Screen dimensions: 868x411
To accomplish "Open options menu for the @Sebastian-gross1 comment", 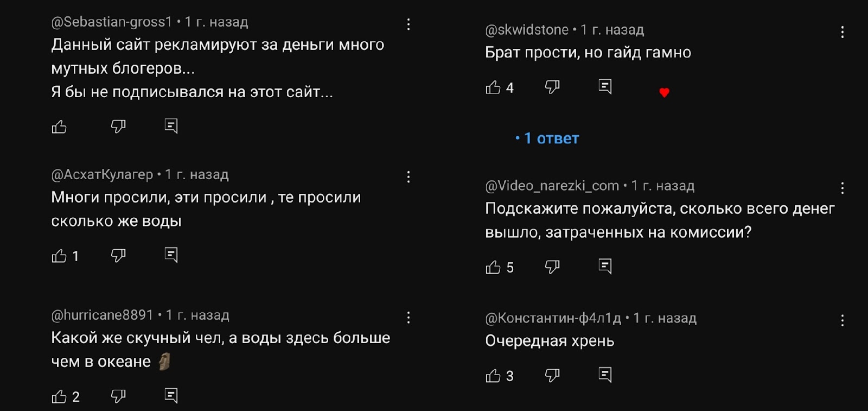I will click(x=409, y=24).
